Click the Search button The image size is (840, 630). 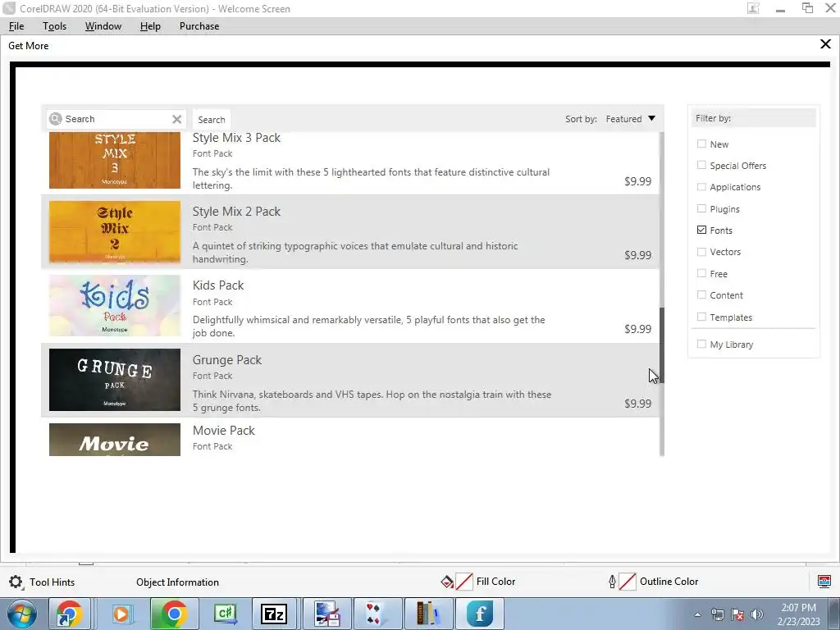click(x=212, y=120)
